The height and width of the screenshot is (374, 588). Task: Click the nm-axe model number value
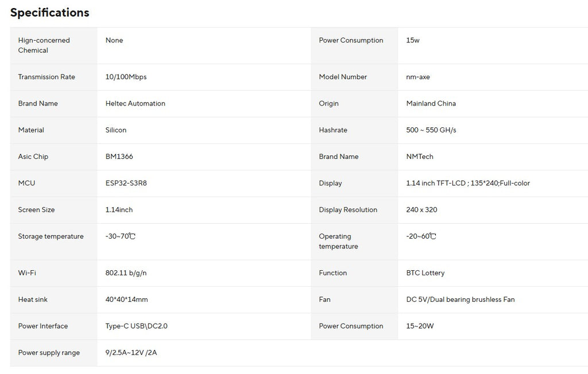[x=417, y=77]
